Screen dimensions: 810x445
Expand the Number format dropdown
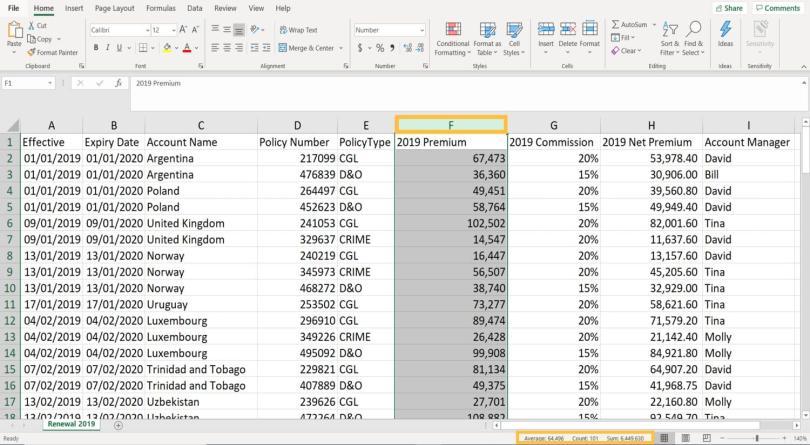[x=421, y=30]
